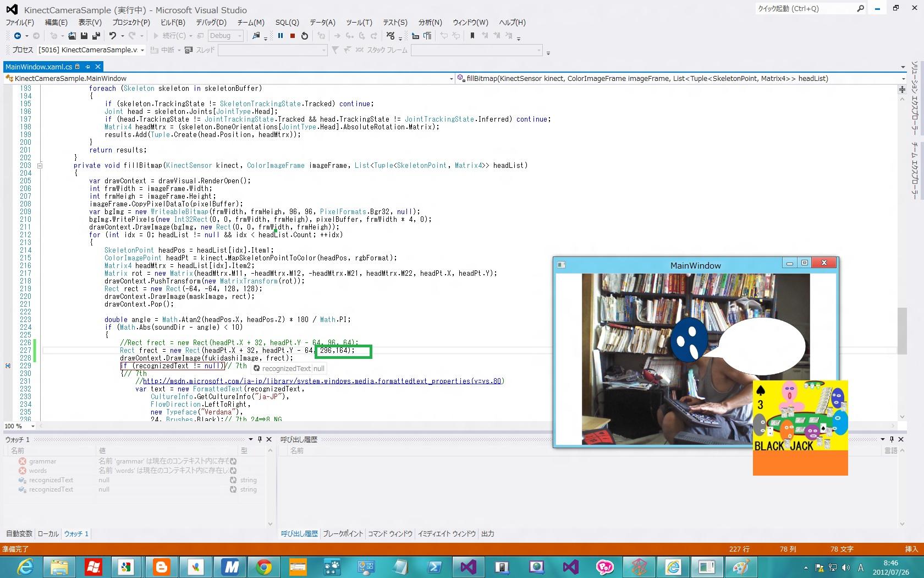924x578 pixels.
Task: Open Google Chrome from the taskbar
Action: (x=264, y=566)
